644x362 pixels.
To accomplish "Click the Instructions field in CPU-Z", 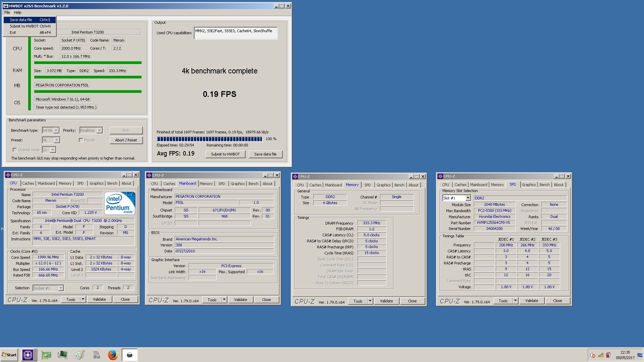I will (x=84, y=241).
